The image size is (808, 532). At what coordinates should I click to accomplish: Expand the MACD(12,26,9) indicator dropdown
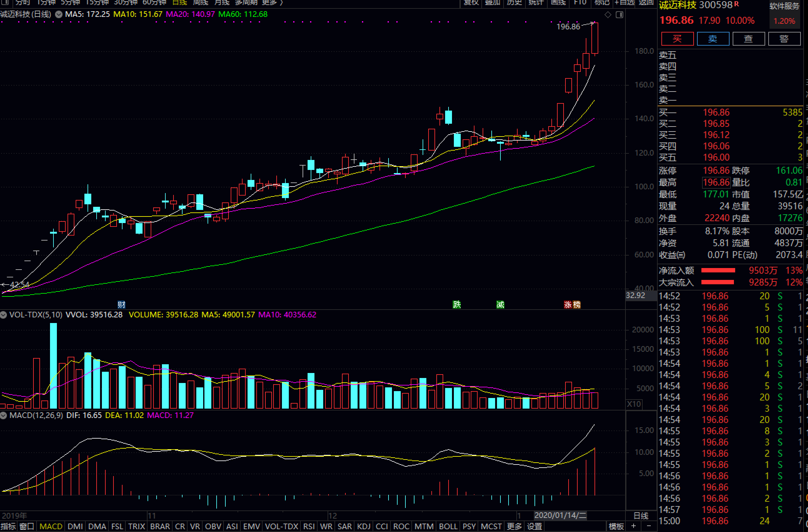tap(3, 415)
